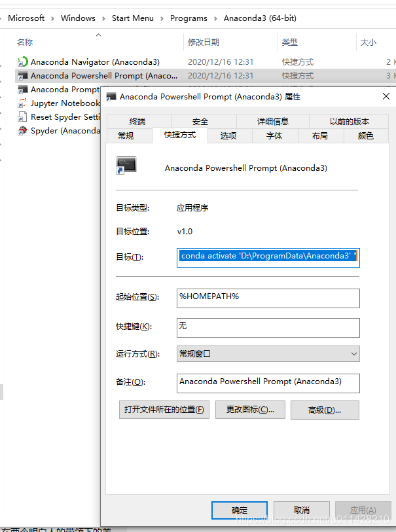Click the 更改图标 button
This screenshot has height=532, width=396.
pyautogui.click(x=251, y=410)
